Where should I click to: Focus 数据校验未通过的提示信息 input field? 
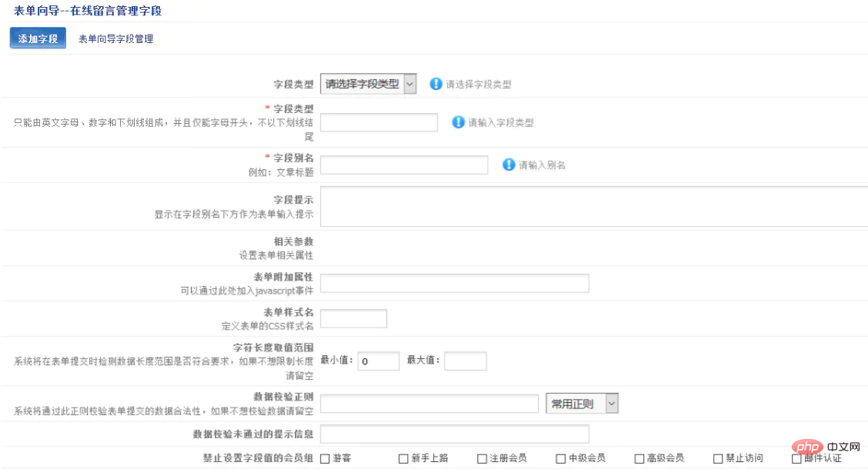pyautogui.click(x=455, y=434)
